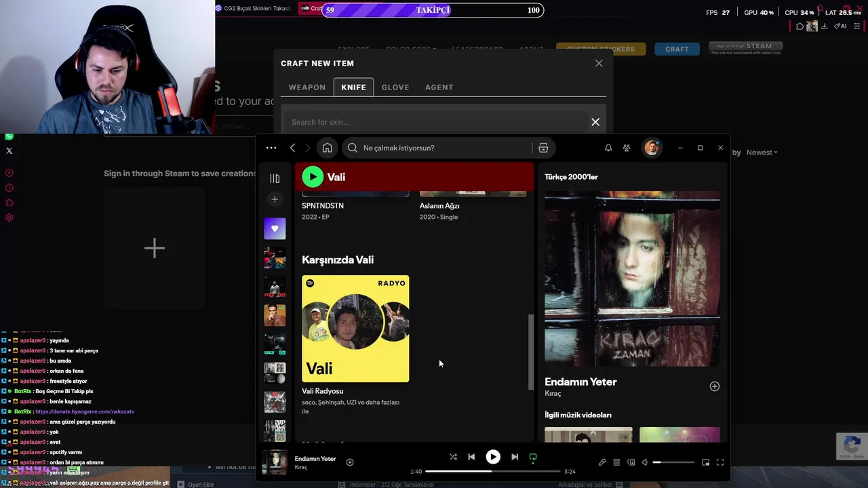
Task: Open the extensions puzzle icon at top right
Action: coord(800,26)
